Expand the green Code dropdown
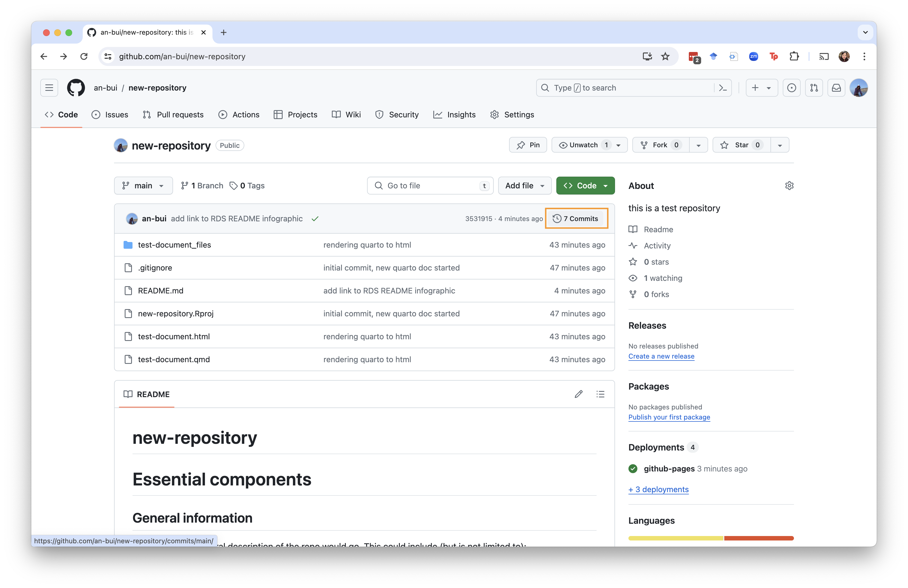Screen dimensions: 908x588 coord(585,186)
